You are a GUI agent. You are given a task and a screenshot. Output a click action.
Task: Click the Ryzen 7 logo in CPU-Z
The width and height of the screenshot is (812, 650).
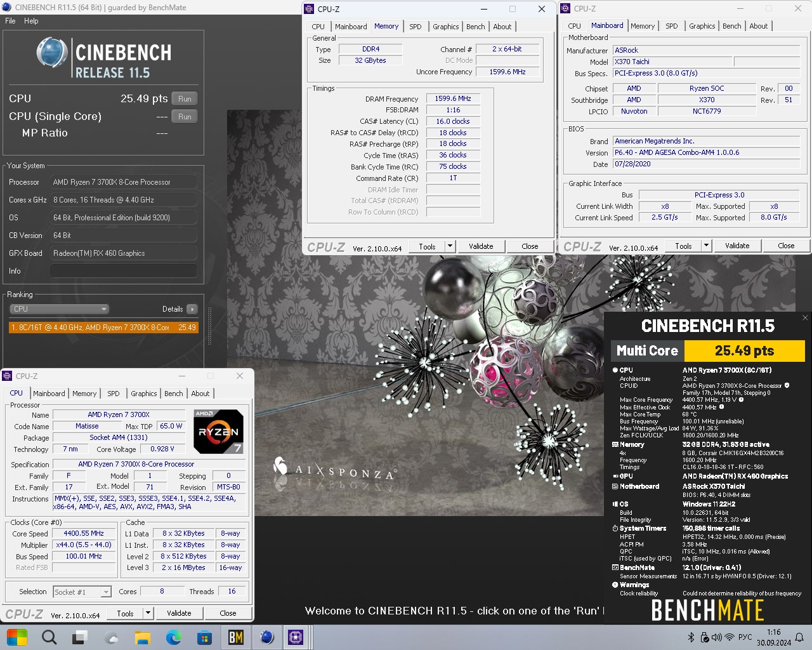pyautogui.click(x=218, y=432)
